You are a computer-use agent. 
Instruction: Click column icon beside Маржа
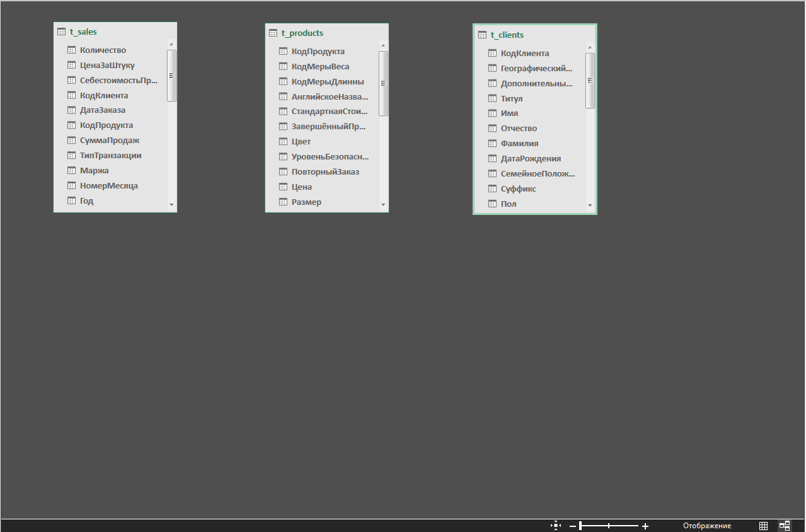click(x=71, y=171)
